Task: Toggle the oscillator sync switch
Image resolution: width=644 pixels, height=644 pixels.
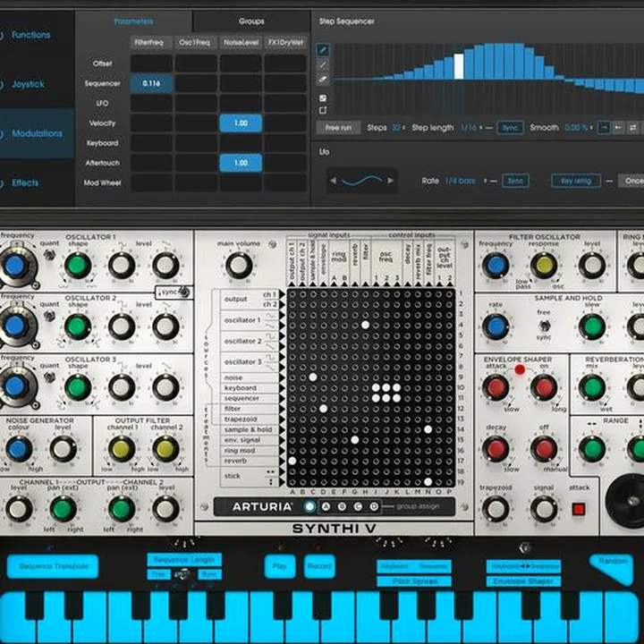Action: [x=184, y=292]
